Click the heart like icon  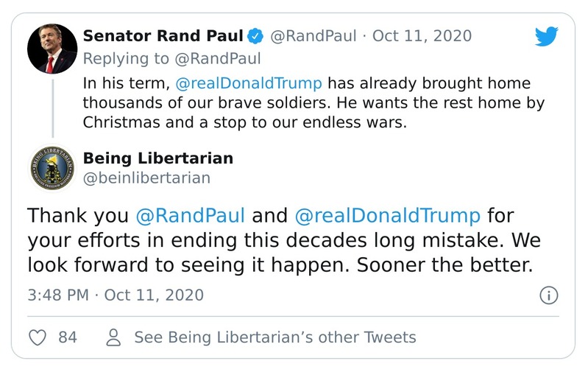[38, 337]
